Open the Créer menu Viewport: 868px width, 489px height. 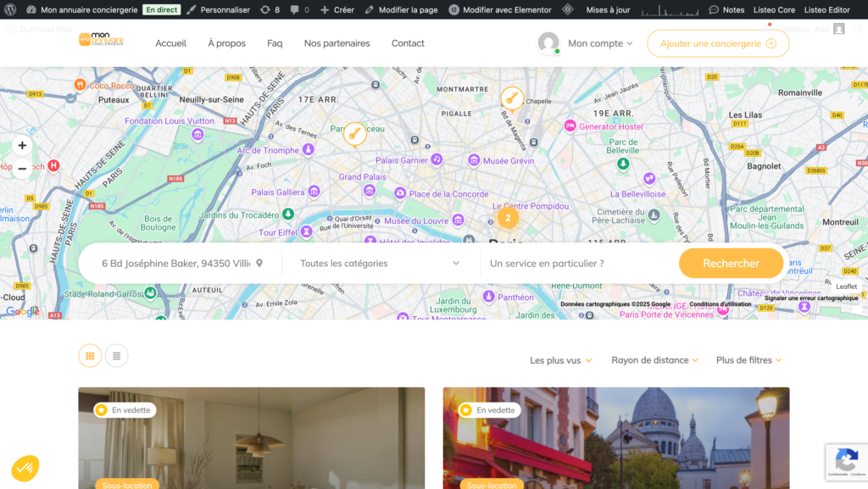click(337, 9)
